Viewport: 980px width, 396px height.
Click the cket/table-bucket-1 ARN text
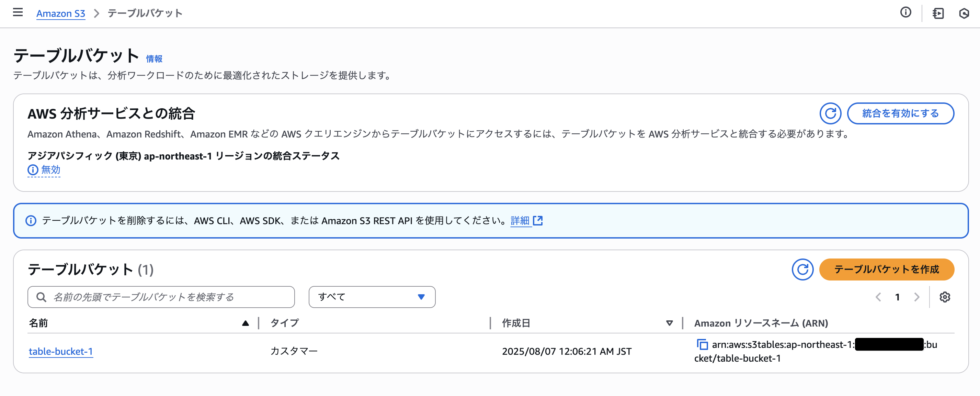tap(737, 358)
